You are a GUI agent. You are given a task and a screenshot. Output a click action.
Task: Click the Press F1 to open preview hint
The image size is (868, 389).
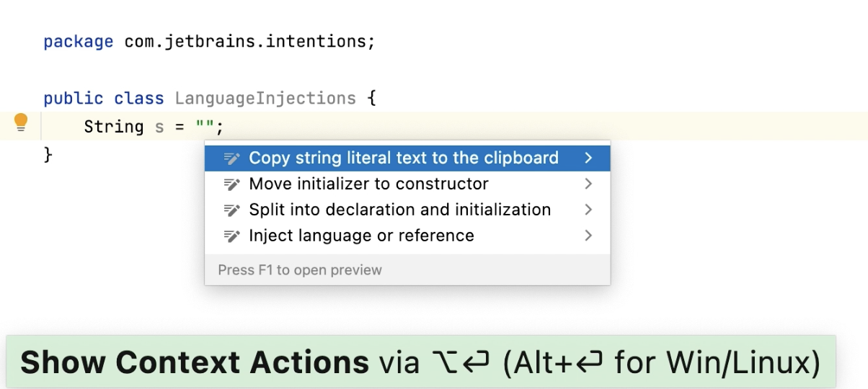point(300,270)
